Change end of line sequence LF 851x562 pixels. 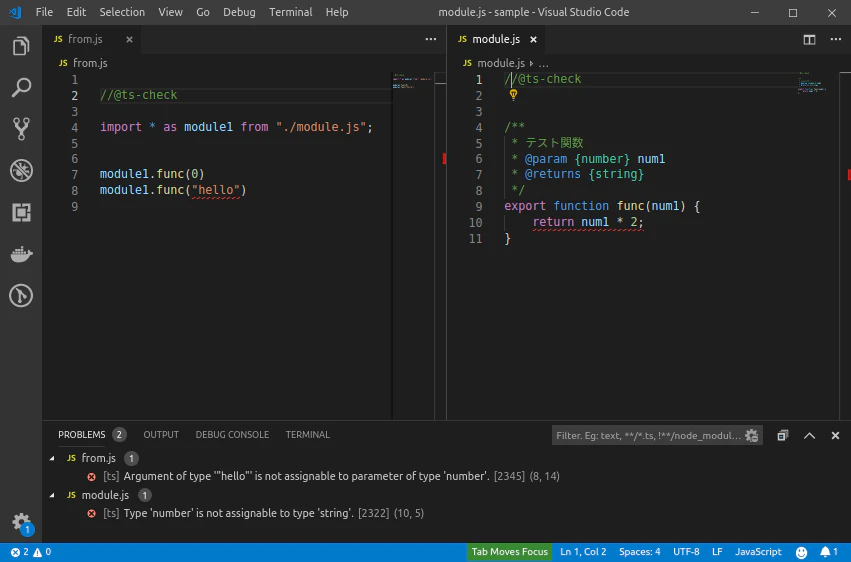(717, 552)
